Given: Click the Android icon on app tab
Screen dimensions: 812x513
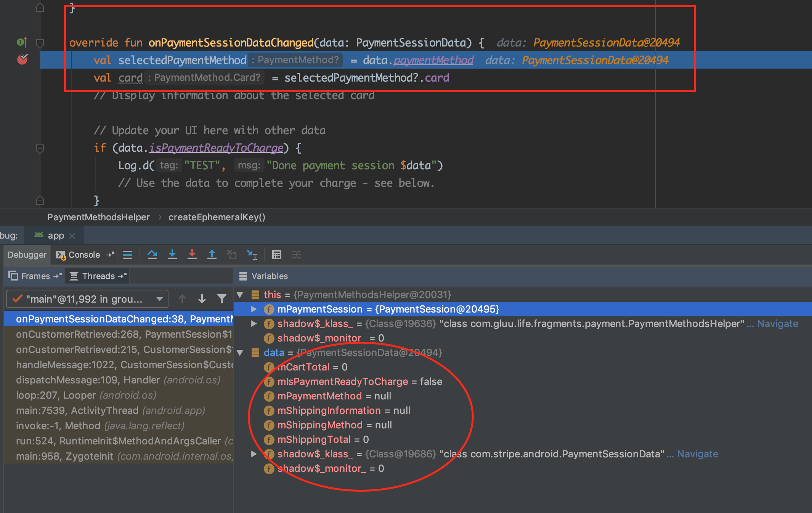Looking at the screenshot, I should [x=39, y=235].
